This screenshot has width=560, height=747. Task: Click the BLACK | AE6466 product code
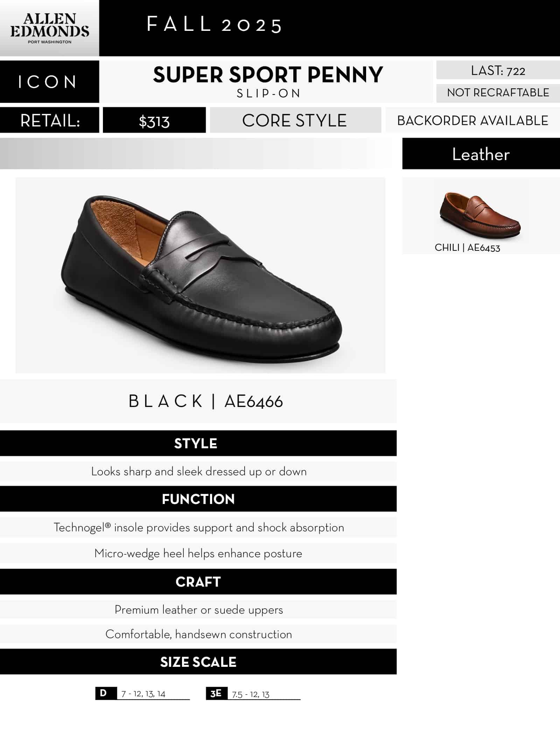coord(206,401)
